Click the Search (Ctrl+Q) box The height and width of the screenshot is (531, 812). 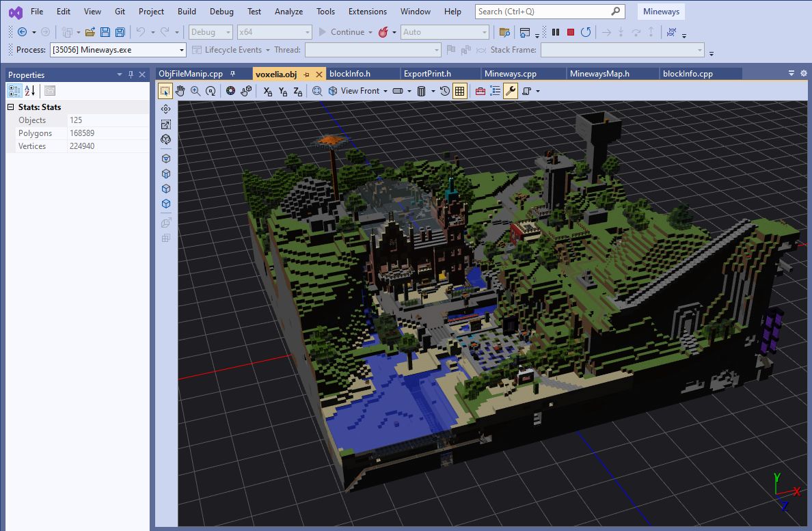pos(550,12)
